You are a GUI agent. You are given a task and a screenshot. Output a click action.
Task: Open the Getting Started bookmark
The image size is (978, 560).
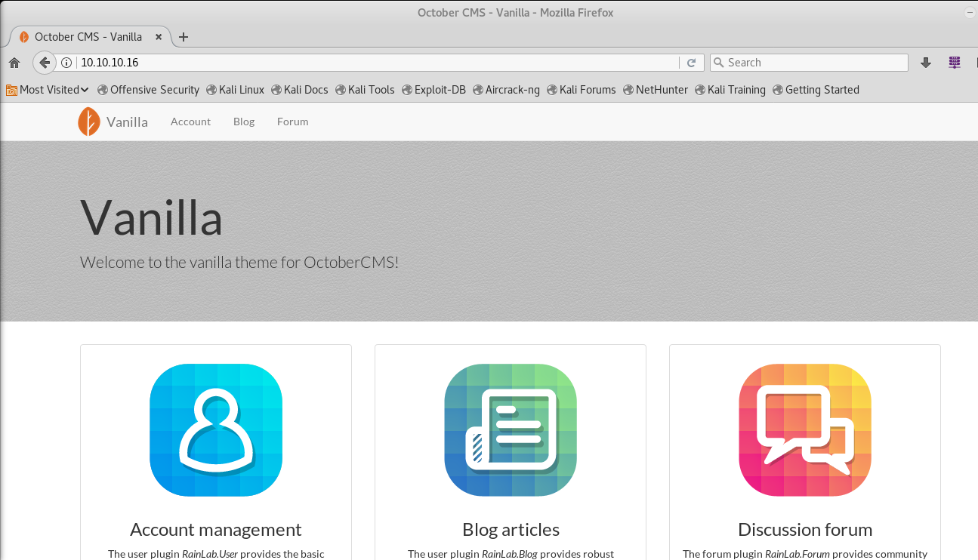[816, 90]
